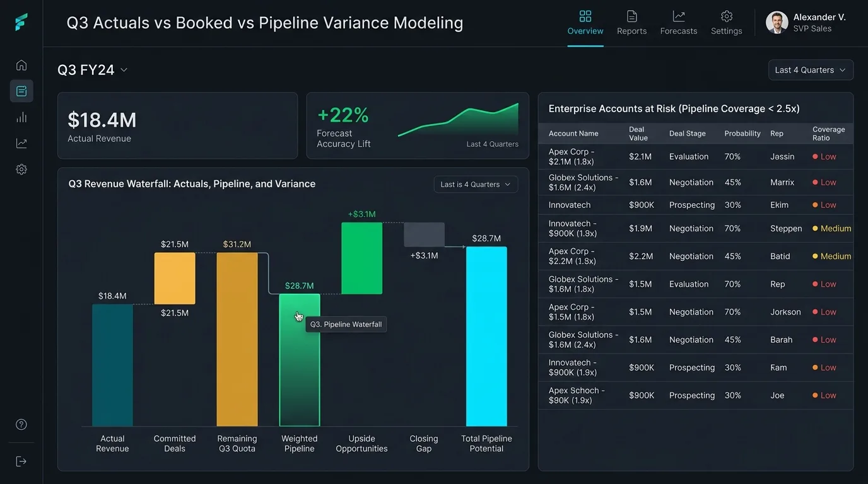868x484 pixels.
Task: Click the Committed Deals yellow bar
Action: [x=175, y=279]
